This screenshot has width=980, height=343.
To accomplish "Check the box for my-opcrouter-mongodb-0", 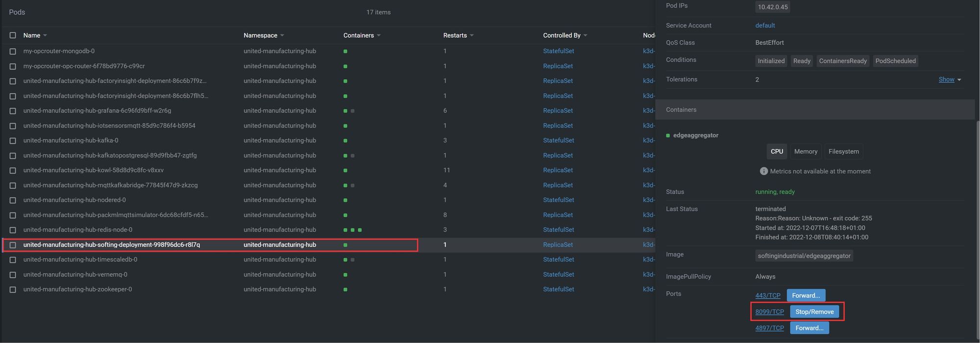I will pyautogui.click(x=13, y=52).
